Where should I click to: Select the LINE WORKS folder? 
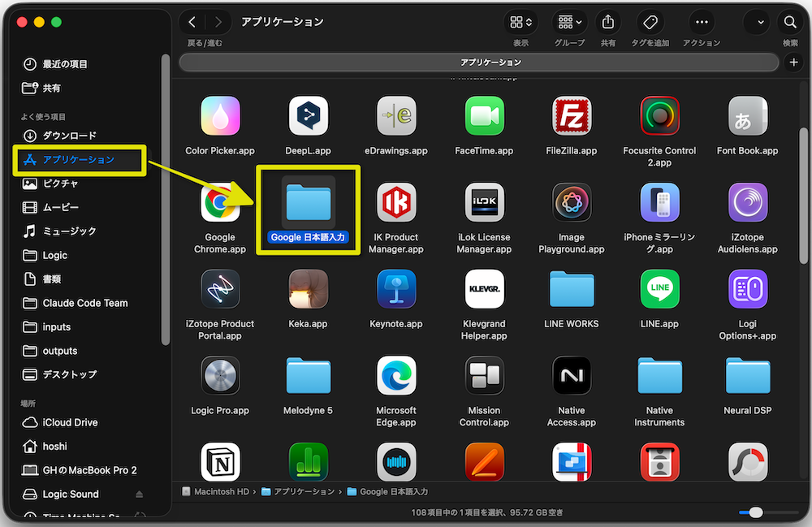[x=572, y=289]
